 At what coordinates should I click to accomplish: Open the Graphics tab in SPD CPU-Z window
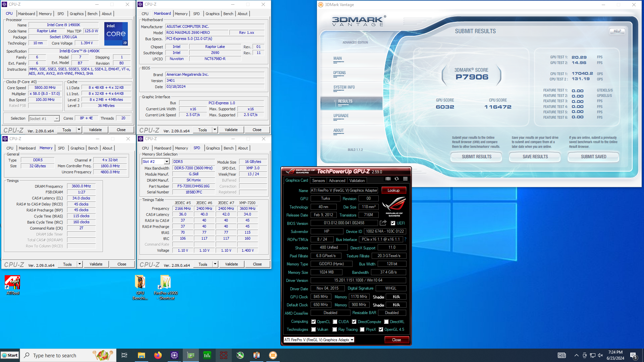[x=213, y=148]
